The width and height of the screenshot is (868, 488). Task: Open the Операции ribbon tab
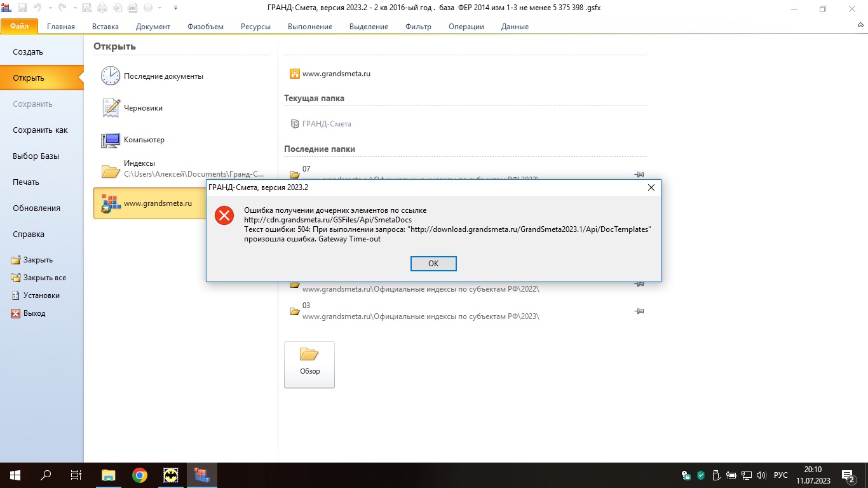click(466, 27)
